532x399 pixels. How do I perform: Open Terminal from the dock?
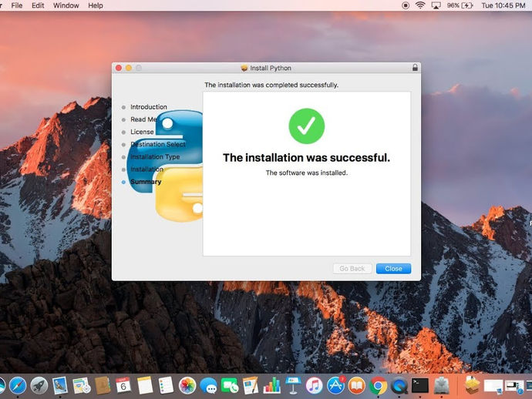point(420,385)
